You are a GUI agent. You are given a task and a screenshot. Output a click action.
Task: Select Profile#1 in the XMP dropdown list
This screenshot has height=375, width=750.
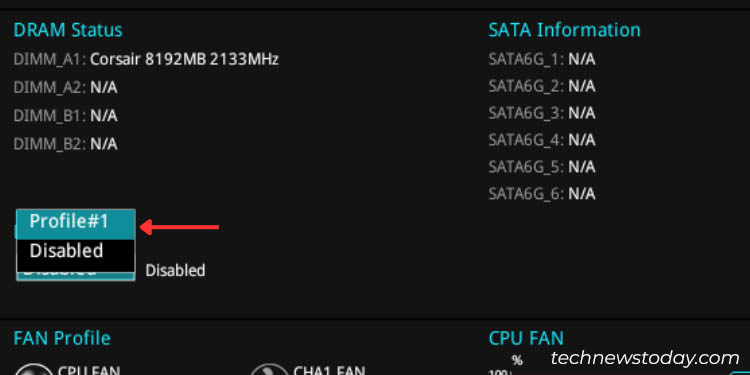click(x=76, y=222)
